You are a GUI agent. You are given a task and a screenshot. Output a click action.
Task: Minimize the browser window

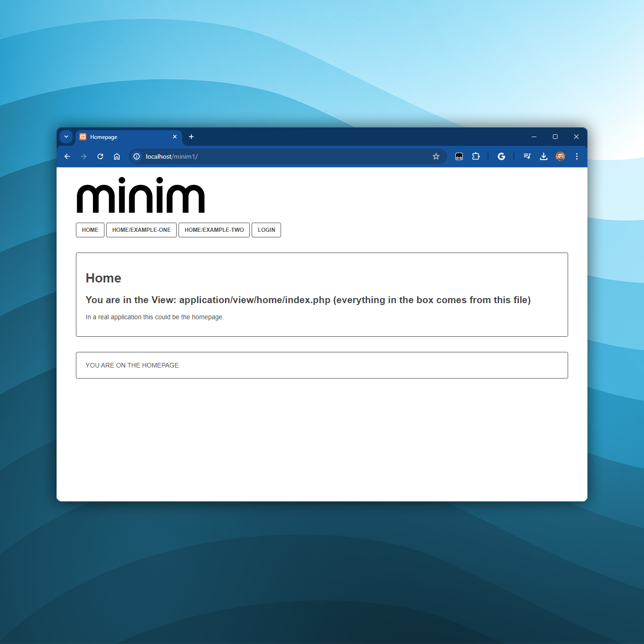pyautogui.click(x=534, y=137)
